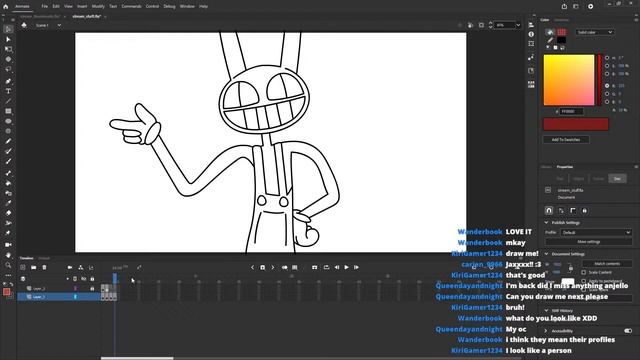Select the S saturation radio button
Screen dimensions: 640x360
pos(607,66)
